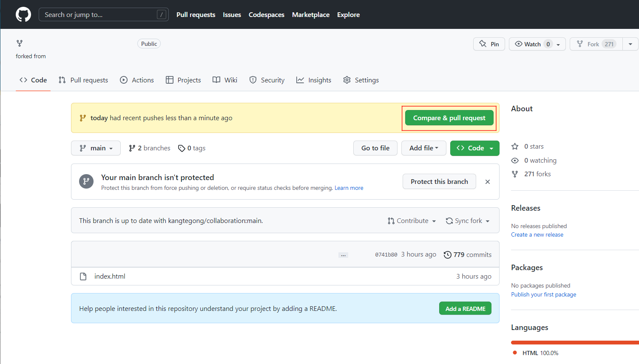Click the 271 forks link in About

(x=531, y=174)
